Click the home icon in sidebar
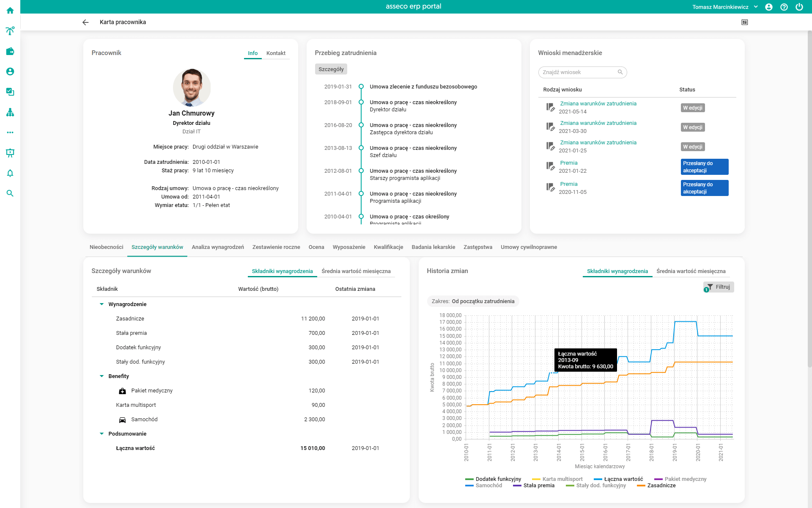The height and width of the screenshot is (508, 812). (10, 11)
